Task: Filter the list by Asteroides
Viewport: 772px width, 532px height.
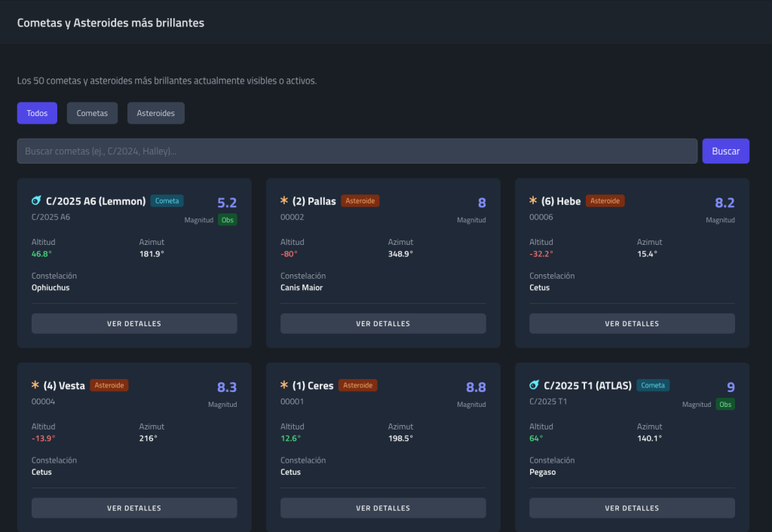Action: point(155,113)
